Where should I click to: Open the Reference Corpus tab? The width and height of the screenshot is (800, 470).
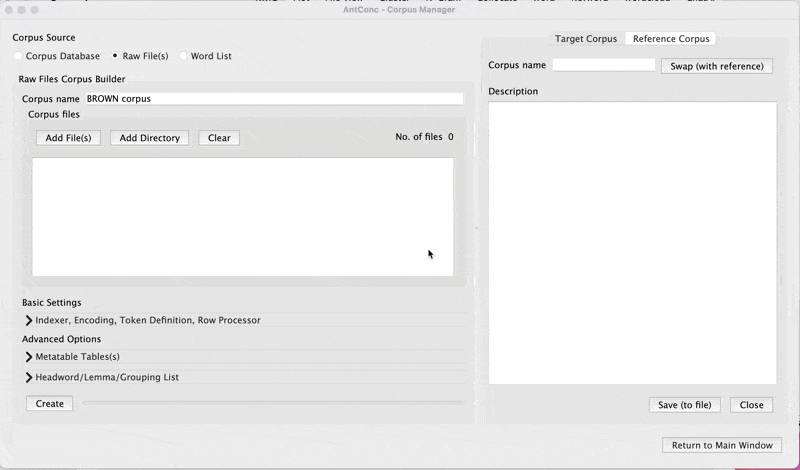(671, 39)
